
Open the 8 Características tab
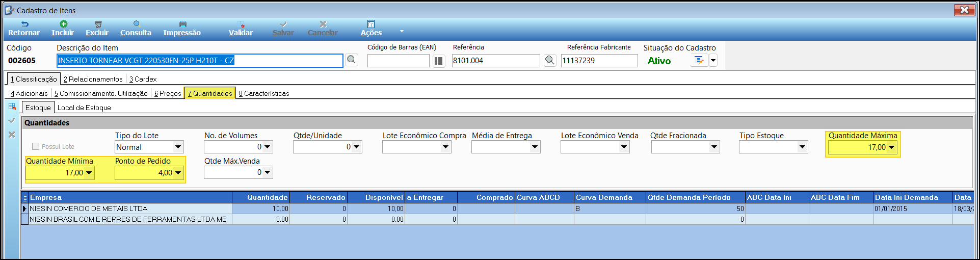(264, 93)
